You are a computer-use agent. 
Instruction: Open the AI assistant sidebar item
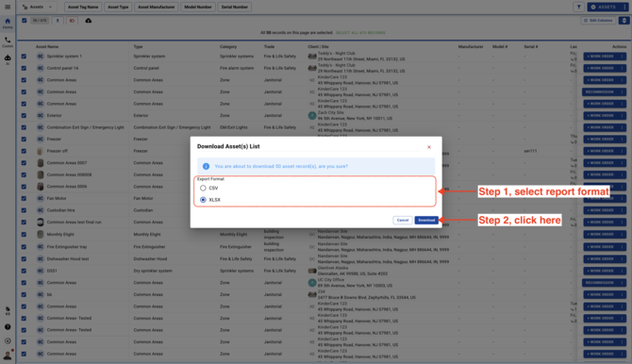(x=8, y=59)
